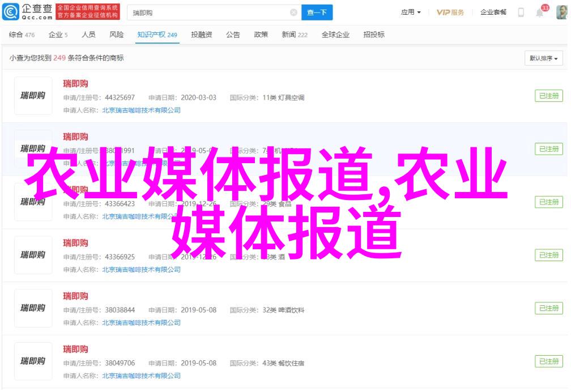Switch to the 企业 5 tab
The height and width of the screenshot is (392, 571).
(x=58, y=35)
